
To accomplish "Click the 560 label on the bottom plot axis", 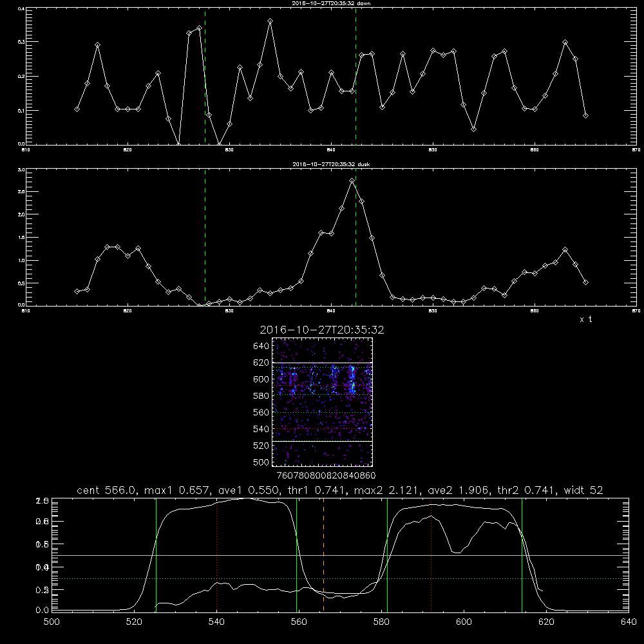I will point(299,622).
